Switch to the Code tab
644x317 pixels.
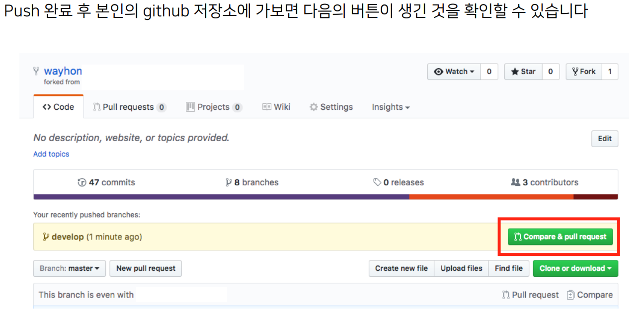(59, 107)
